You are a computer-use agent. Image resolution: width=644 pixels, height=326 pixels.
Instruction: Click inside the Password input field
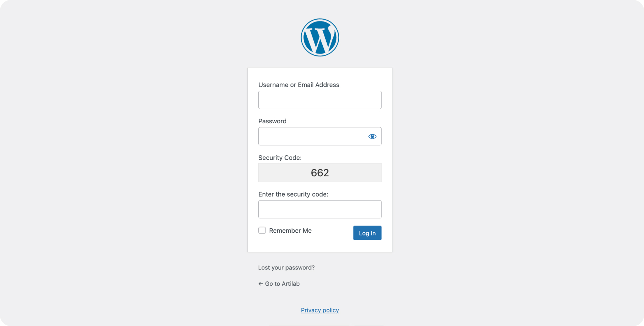pos(311,136)
